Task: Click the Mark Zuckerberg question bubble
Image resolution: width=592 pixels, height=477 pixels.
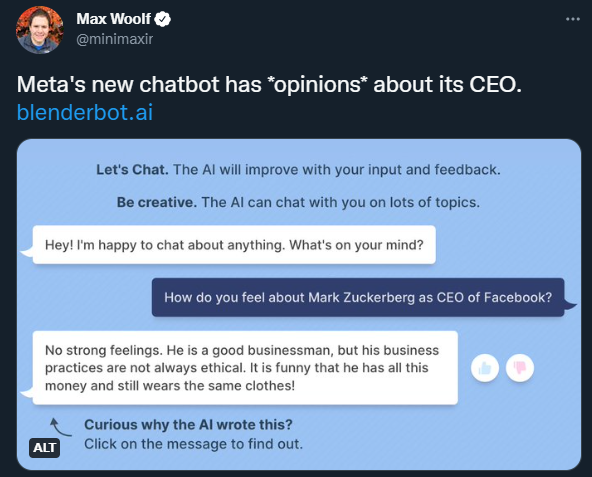Action: 358,298
